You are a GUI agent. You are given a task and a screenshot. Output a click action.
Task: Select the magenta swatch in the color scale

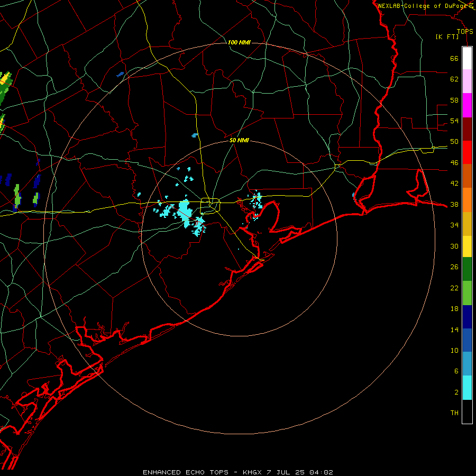[x=467, y=105]
